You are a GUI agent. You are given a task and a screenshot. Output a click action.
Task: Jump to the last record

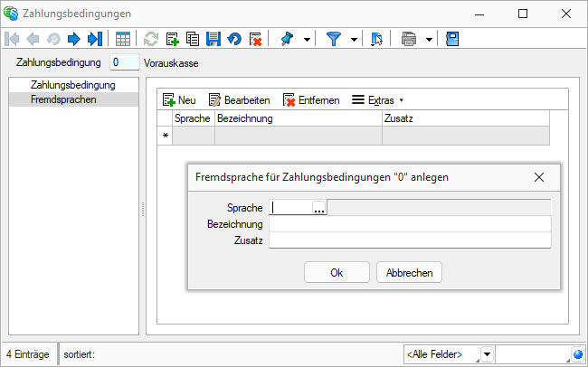tap(94, 39)
